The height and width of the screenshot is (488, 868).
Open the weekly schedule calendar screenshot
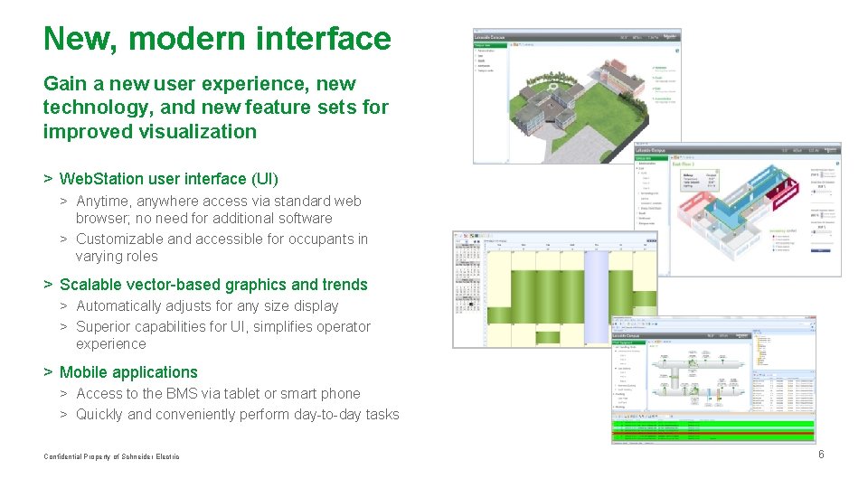coord(555,289)
